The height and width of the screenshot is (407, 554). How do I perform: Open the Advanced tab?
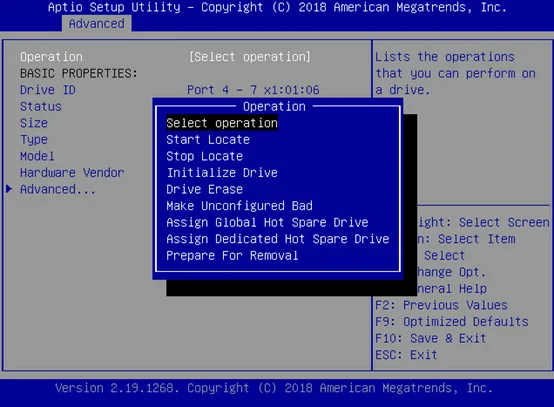pos(96,24)
